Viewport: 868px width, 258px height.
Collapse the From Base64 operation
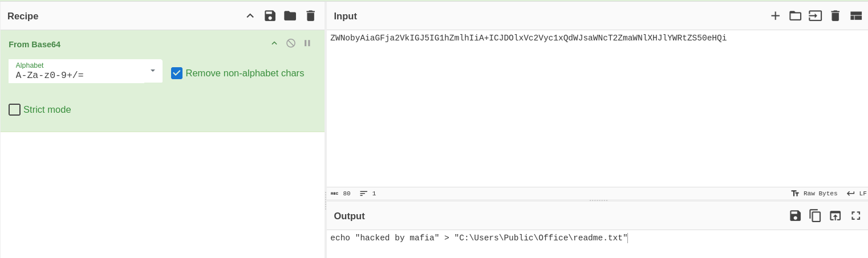[x=274, y=43]
